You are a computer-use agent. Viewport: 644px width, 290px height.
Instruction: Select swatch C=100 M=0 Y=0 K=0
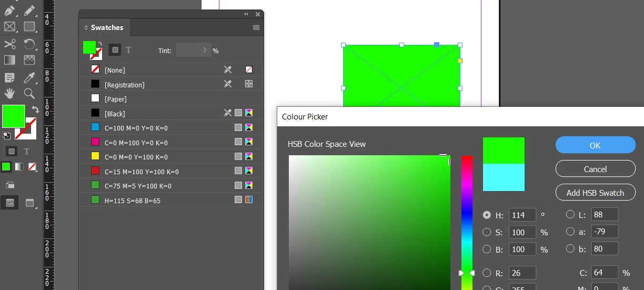171,127
